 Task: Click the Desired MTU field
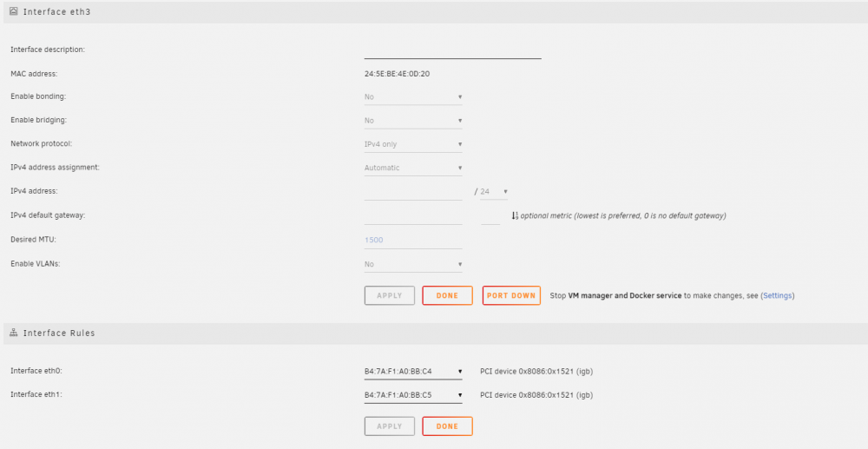click(x=413, y=241)
